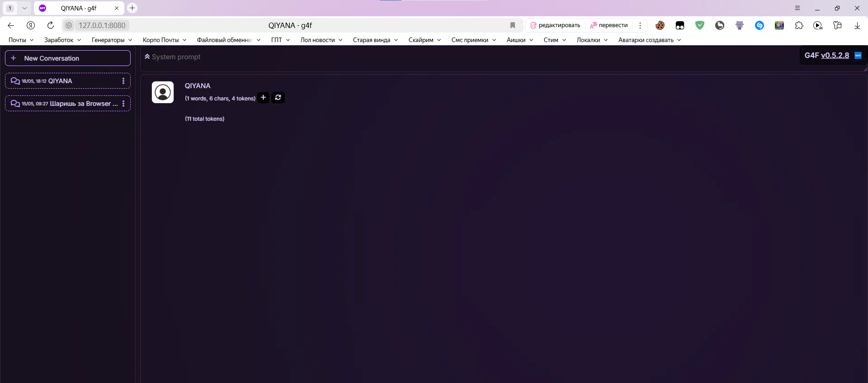Open the cookie extension

point(660,25)
